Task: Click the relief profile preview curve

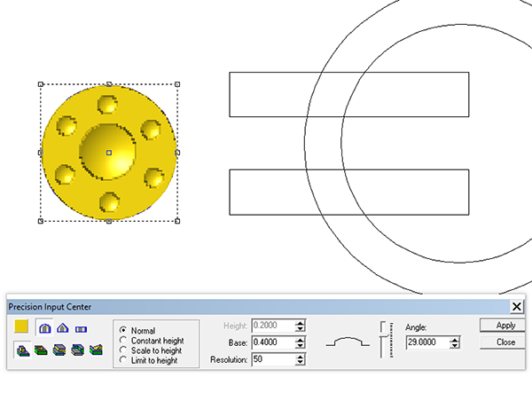Action: coord(348,342)
